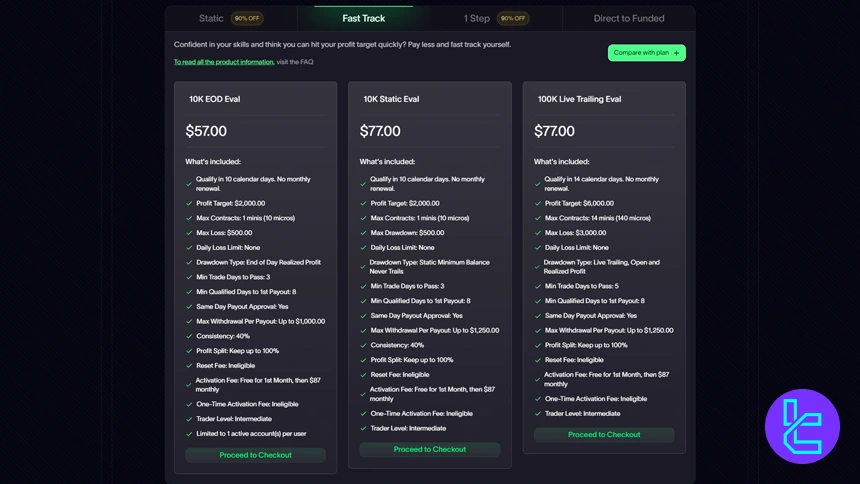Click 'Profit Target: $6,000.00' in 100K card

pos(579,203)
